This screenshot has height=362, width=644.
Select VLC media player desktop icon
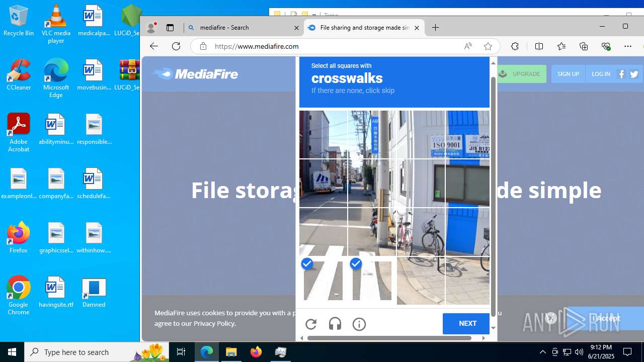point(56,24)
